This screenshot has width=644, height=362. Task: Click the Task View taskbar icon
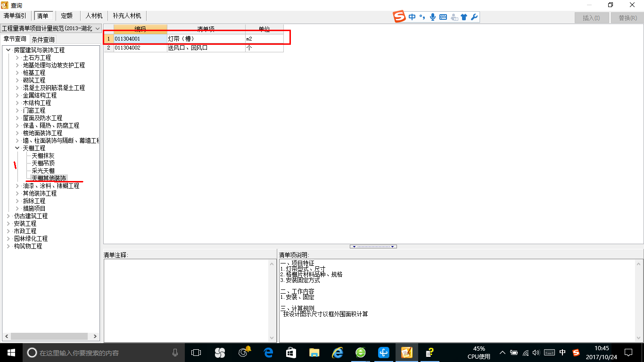pos(196,352)
